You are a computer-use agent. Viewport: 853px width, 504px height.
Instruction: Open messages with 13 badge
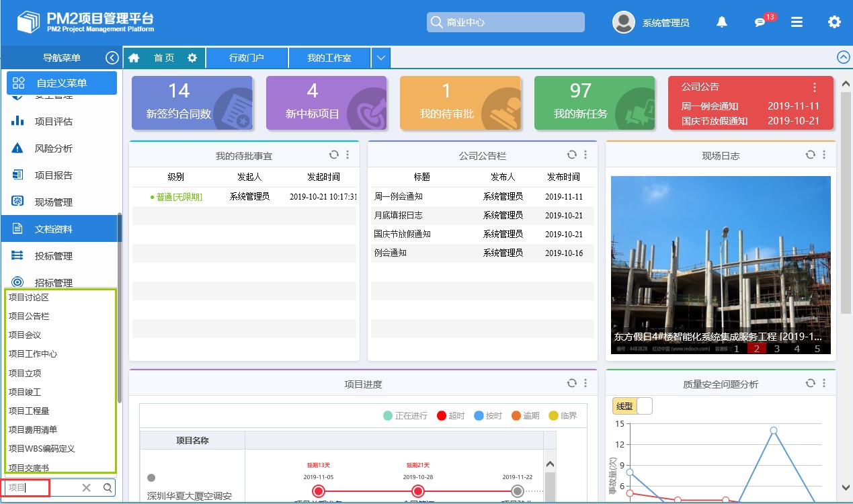tap(760, 22)
